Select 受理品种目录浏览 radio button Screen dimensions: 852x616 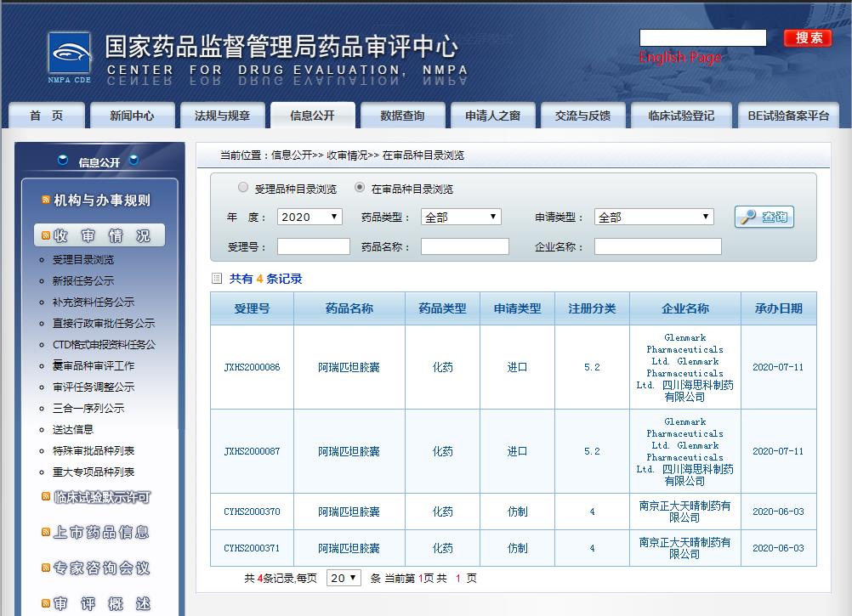(x=243, y=187)
